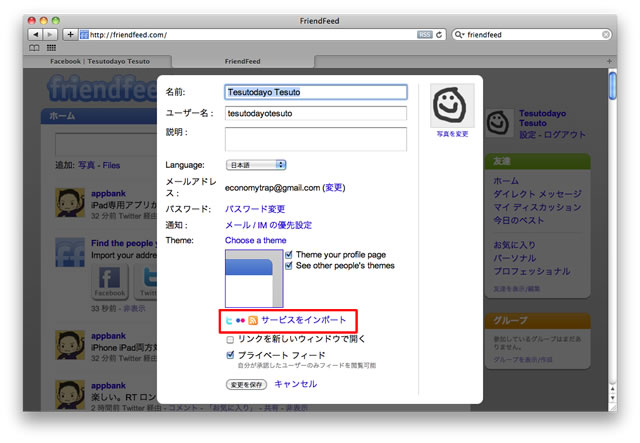Click the search magnifier dropdown icon
Screen dimensions: 640x443
point(460,35)
